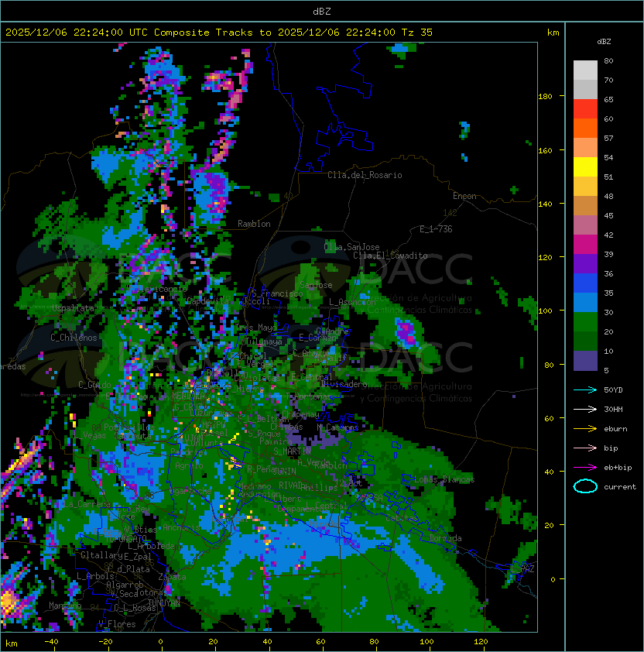
Task: Click the cyan 50YD arrow legend icon
Action: pos(585,390)
